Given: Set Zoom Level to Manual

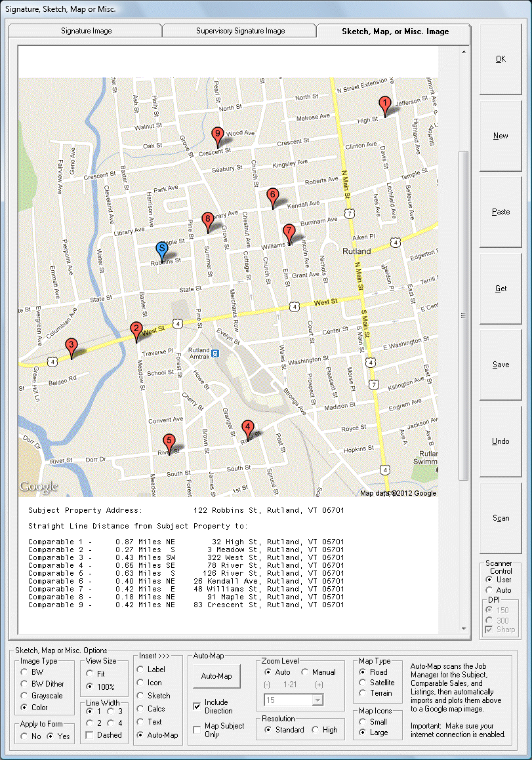Looking at the screenshot, I should 319,672.
